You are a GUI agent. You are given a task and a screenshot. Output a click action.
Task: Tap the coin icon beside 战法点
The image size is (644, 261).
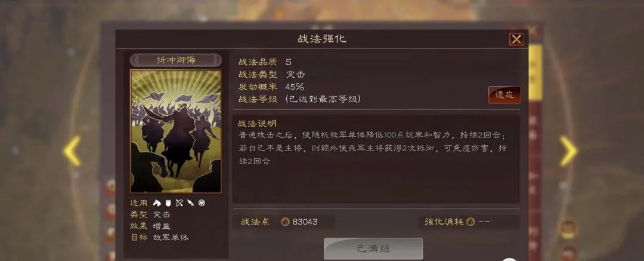[285, 222]
